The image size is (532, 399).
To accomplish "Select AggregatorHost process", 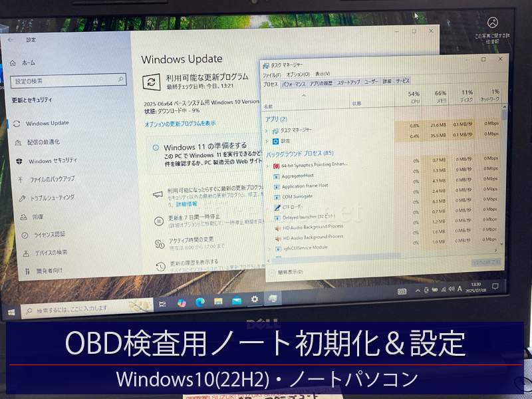I will (297, 176).
